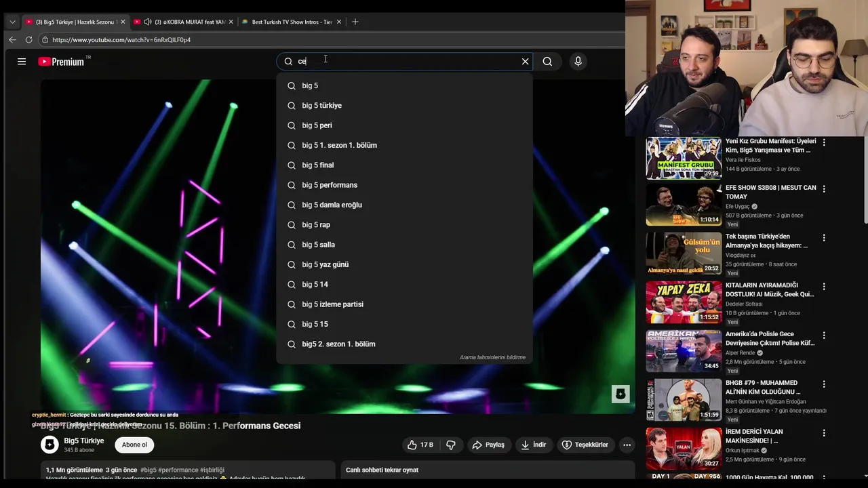Image resolution: width=868 pixels, height=488 pixels.
Task: Close the Big5 Türkiye browser tab
Action: 123,22
